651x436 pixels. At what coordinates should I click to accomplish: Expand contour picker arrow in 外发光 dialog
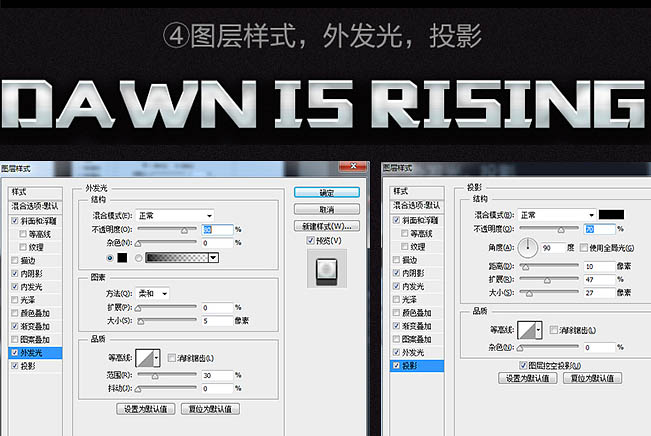pyautogui.click(x=157, y=358)
